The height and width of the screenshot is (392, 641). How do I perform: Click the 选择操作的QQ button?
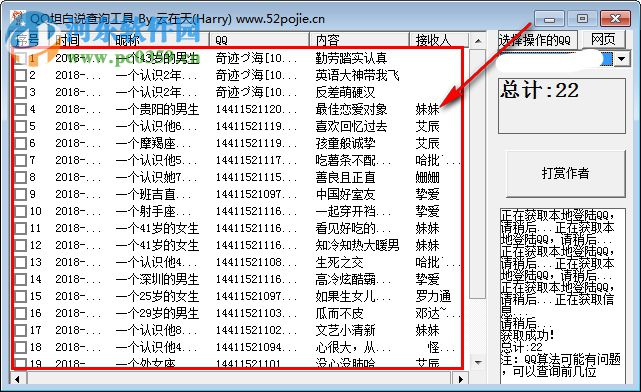[538, 40]
